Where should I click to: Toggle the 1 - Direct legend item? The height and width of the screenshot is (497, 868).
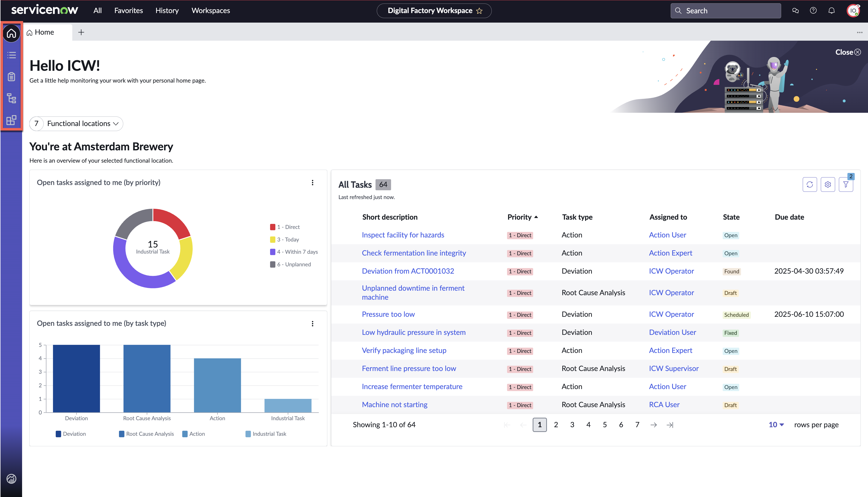[x=285, y=227]
